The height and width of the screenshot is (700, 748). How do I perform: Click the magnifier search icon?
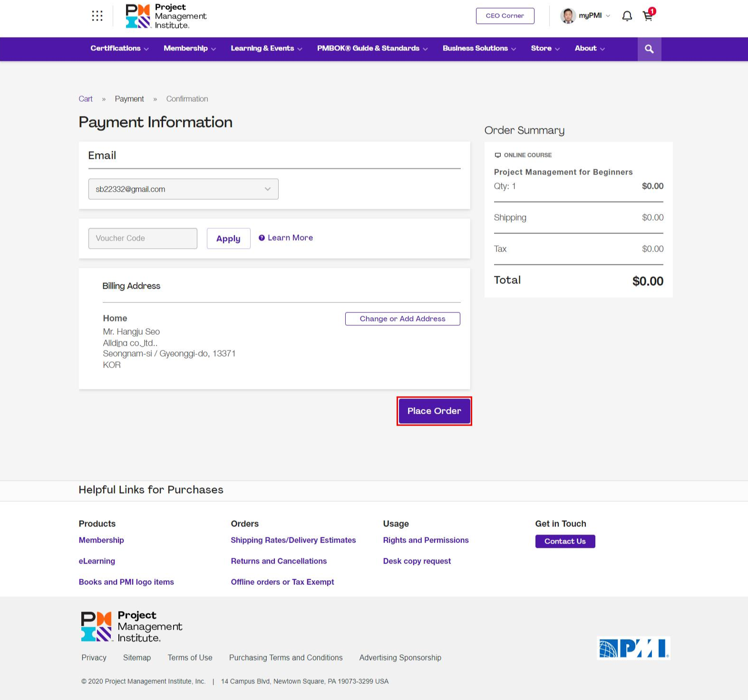(x=649, y=49)
